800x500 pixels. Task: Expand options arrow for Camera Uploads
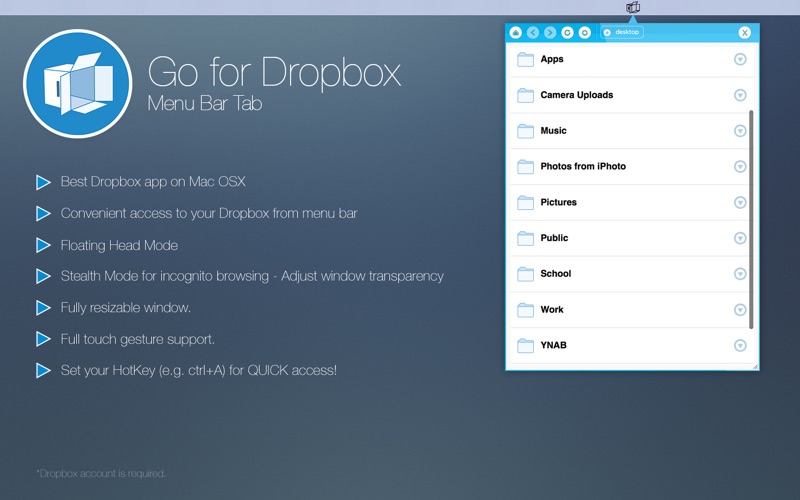(x=740, y=95)
